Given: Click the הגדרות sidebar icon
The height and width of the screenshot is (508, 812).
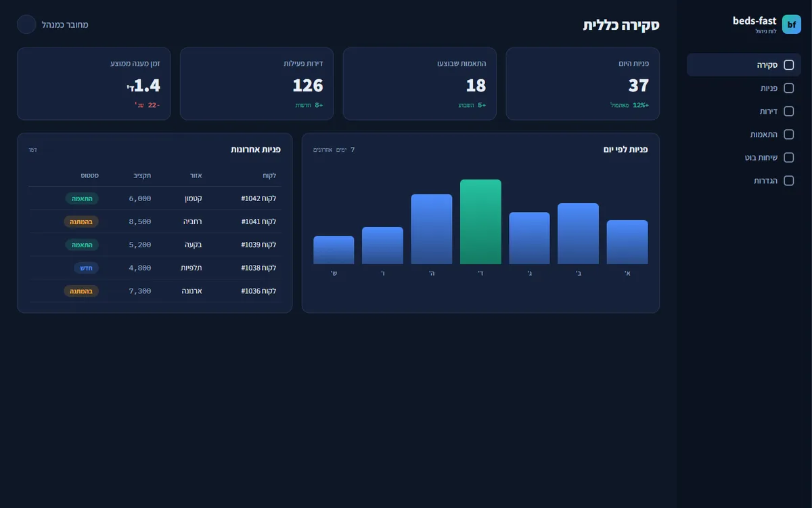Looking at the screenshot, I should click(788, 181).
